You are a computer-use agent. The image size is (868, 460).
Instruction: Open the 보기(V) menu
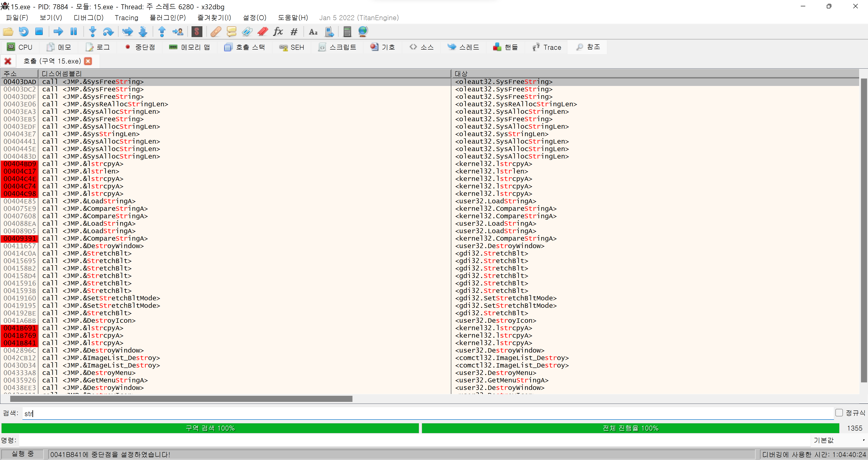pos(51,17)
